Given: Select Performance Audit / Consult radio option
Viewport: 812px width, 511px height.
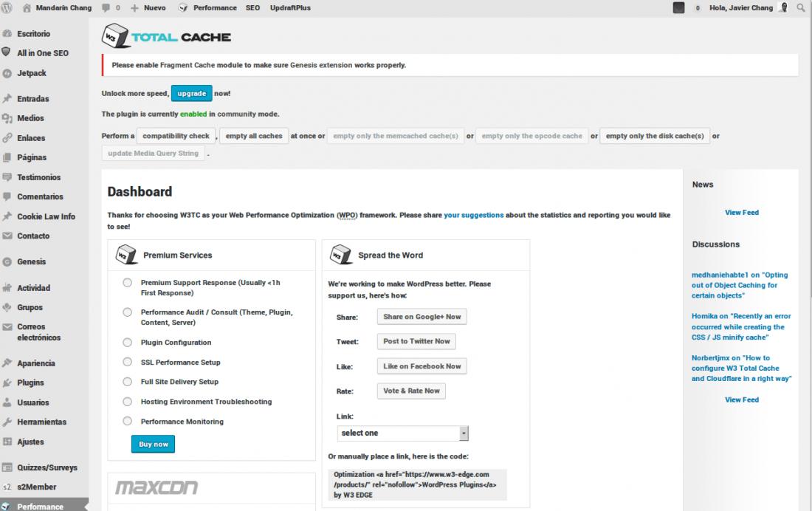Looking at the screenshot, I should tap(128, 312).
